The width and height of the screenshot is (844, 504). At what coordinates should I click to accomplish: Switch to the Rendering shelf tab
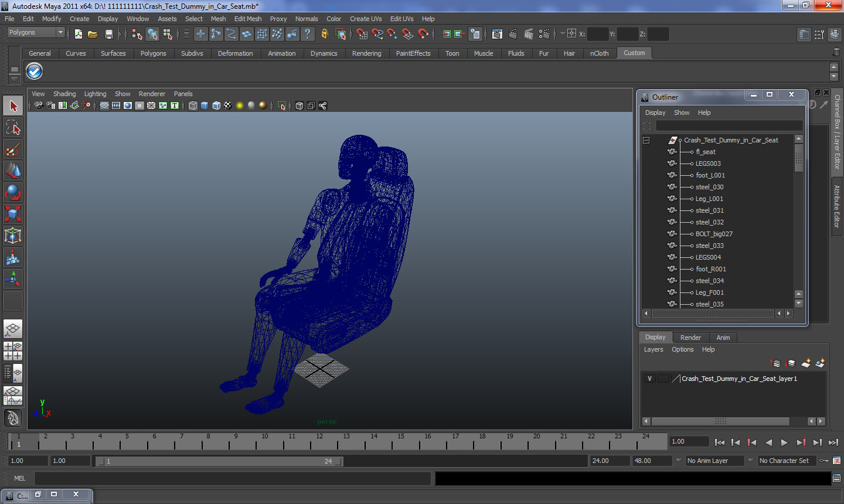366,53
